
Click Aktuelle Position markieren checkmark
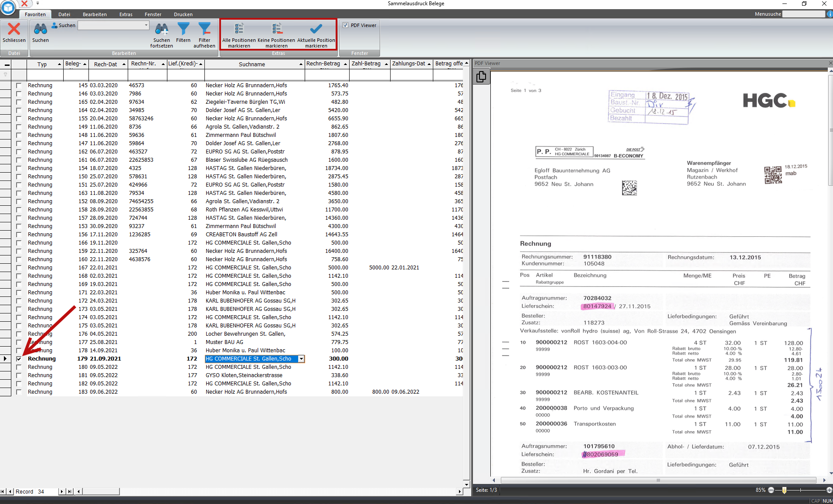[x=316, y=29]
